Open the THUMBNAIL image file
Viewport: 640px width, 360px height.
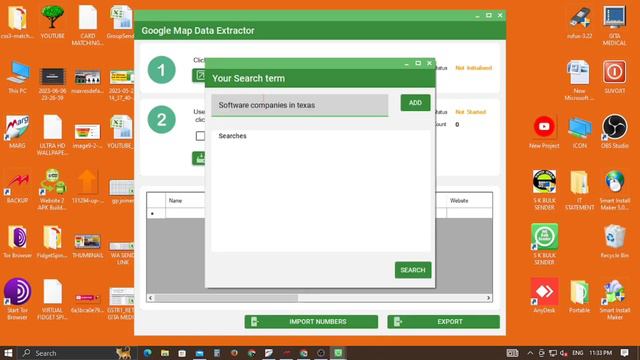(87, 245)
